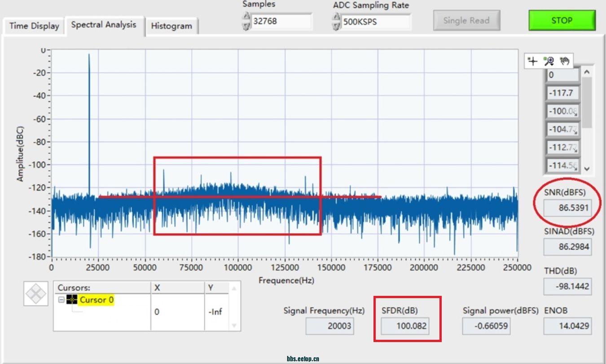
Task: Click the Cursor 0 crosshair glyph icon
Action: point(72,300)
